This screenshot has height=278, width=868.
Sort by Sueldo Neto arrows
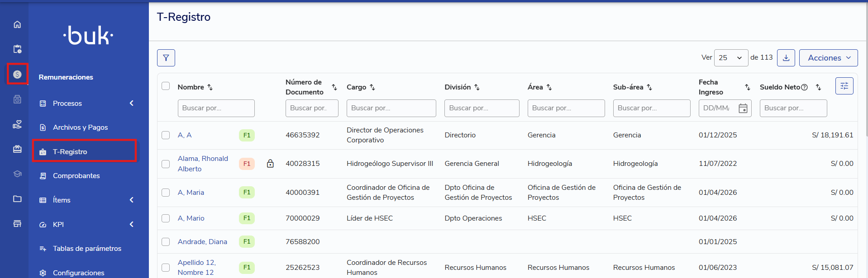click(818, 87)
